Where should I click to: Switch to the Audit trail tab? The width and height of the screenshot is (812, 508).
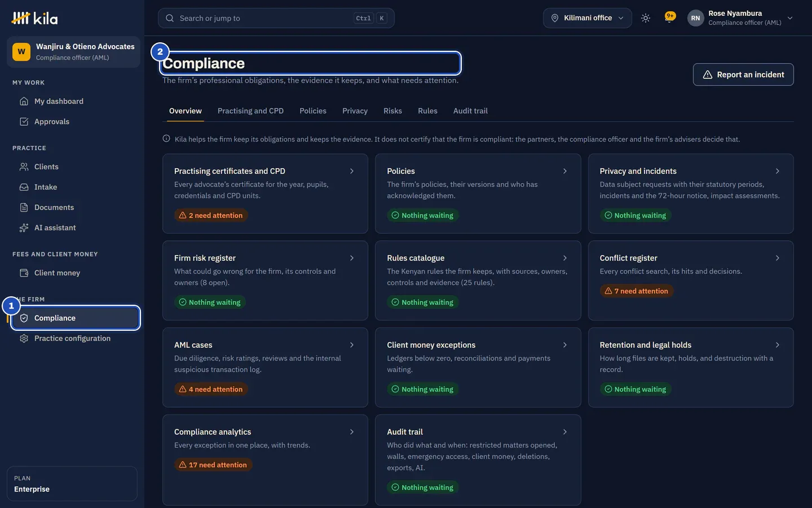pyautogui.click(x=470, y=111)
